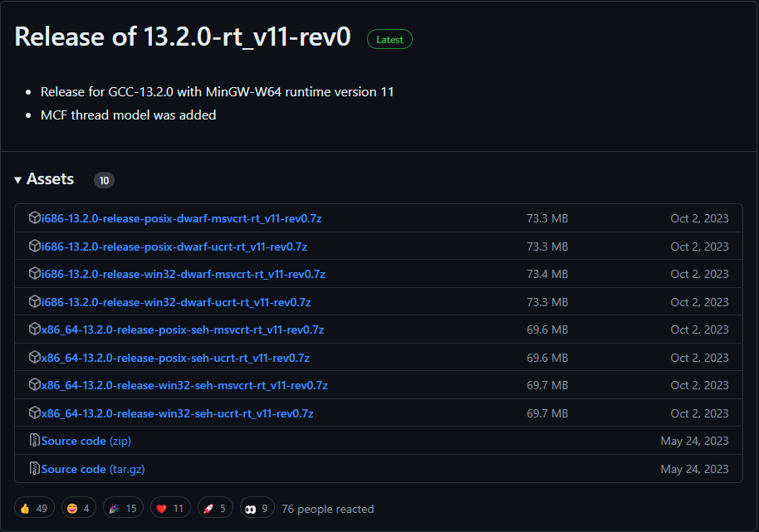Click the 73.4 MB size value
The width and height of the screenshot is (759, 532).
coord(547,274)
